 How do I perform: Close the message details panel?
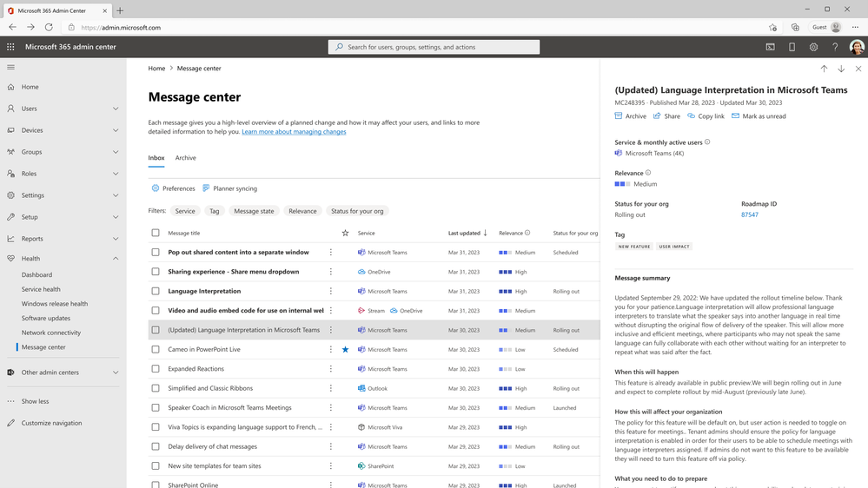pyautogui.click(x=858, y=69)
